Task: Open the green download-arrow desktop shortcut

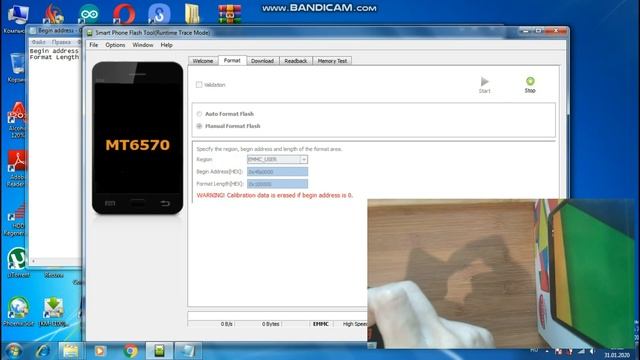Action: (x=53, y=311)
